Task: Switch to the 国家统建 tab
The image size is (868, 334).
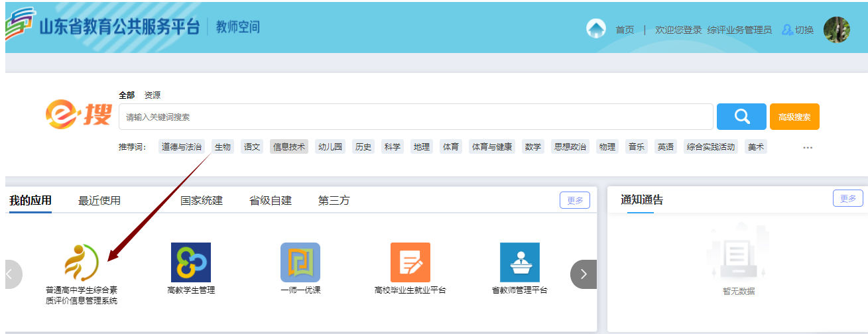Action: [x=202, y=201]
